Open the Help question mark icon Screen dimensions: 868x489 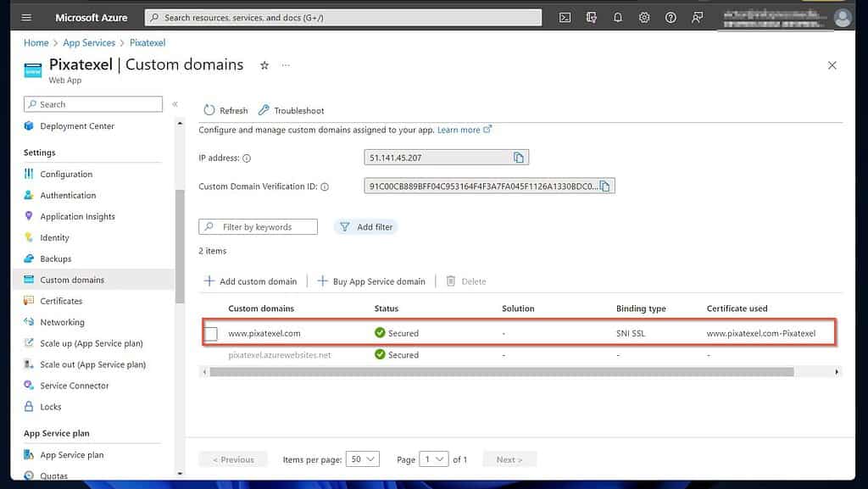(670, 18)
